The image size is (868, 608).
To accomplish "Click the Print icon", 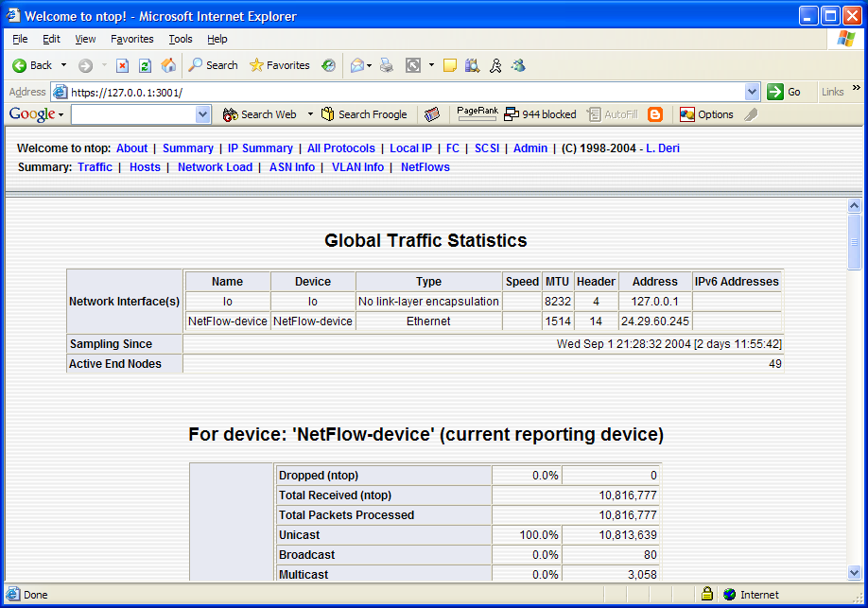I will (386, 65).
